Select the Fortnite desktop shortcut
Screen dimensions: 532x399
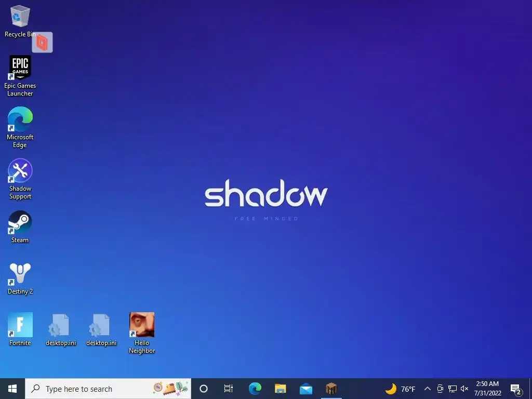coord(20,329)
